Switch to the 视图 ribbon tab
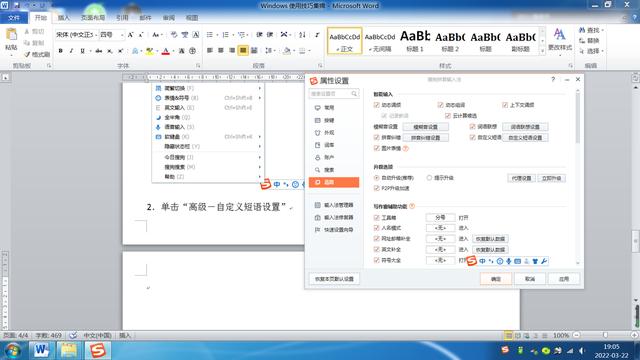The image size is (640, 360). pyautogui.click(x=192, y=18)
